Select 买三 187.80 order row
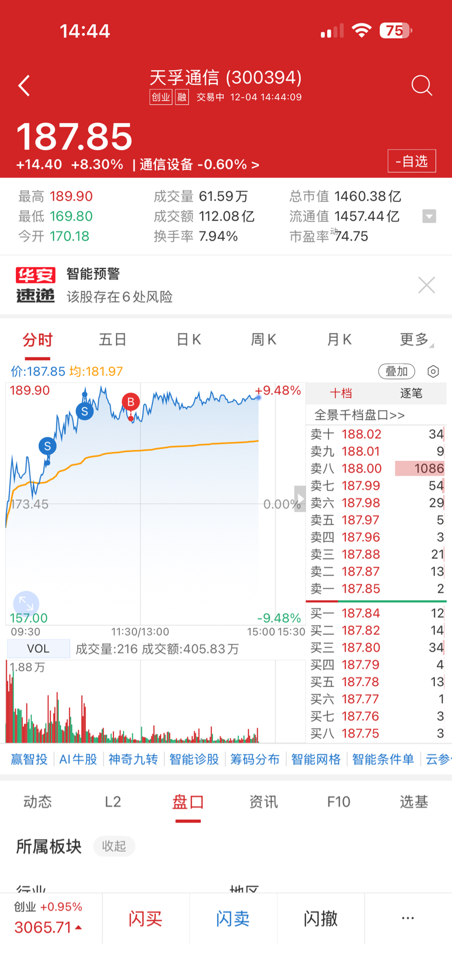Image resolution: width=452 pixels, height=980 pixels. point(377,647)
